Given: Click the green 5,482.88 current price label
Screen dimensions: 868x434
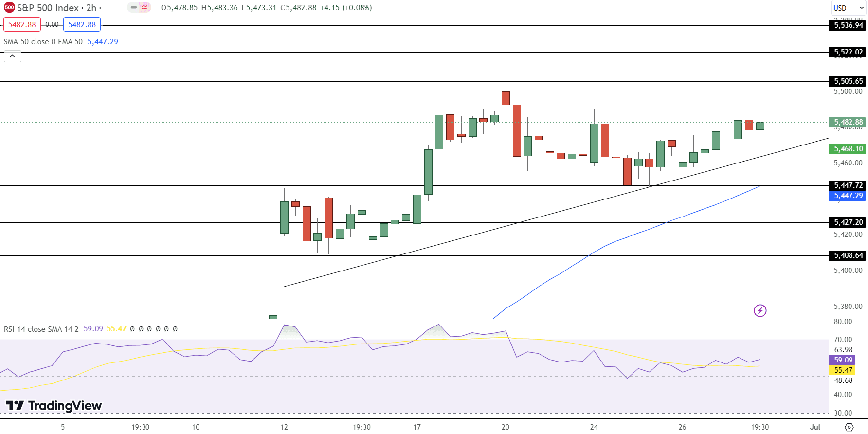Looking at the screenshot, I should 848,122.
